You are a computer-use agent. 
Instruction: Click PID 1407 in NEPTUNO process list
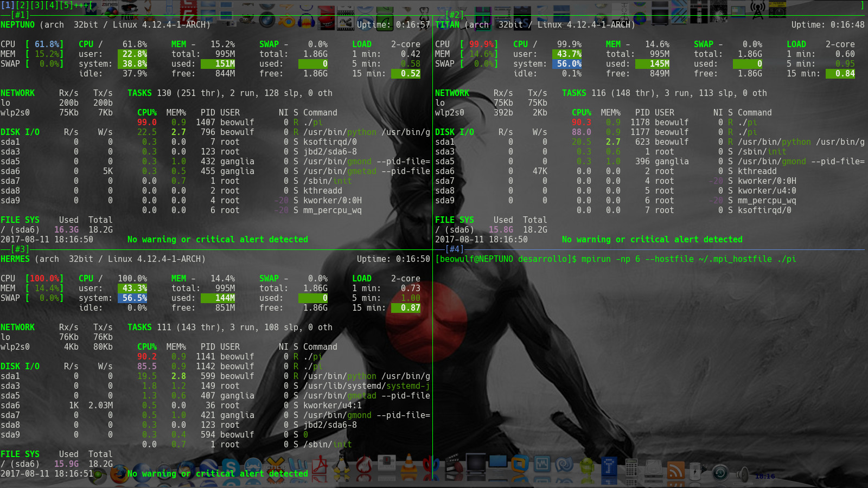pos(206,122)
